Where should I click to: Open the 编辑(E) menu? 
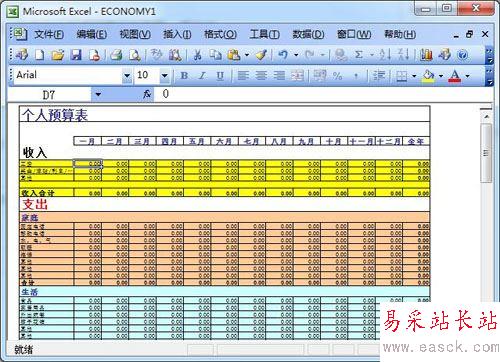(92, 34)
